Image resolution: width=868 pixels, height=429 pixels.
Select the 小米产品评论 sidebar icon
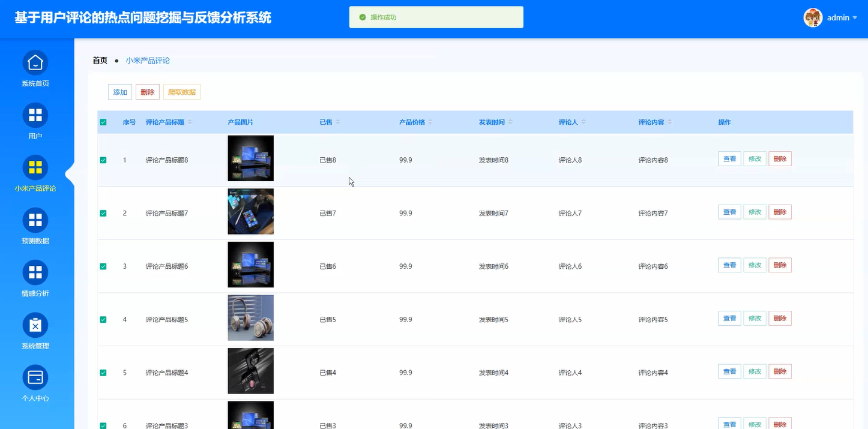(x=35, y=167)
